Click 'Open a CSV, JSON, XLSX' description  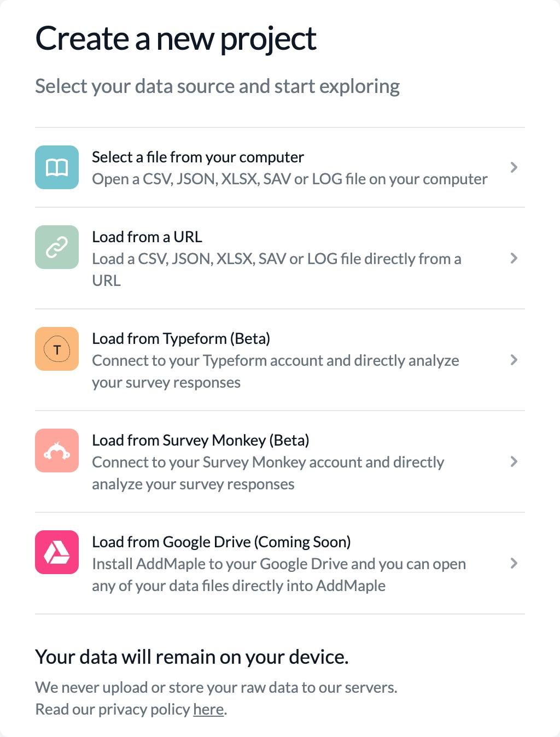click(290, 179)
